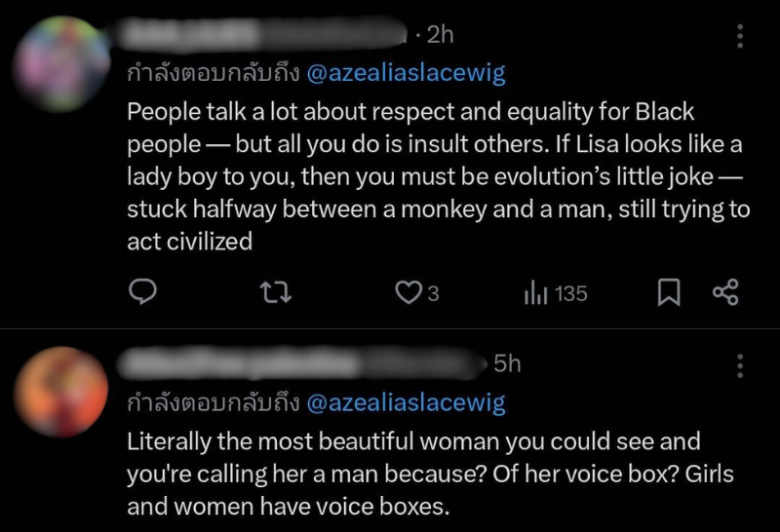780x532 pixels.
Task: Share the first reply tweet
Action: [x=726, y=292]
